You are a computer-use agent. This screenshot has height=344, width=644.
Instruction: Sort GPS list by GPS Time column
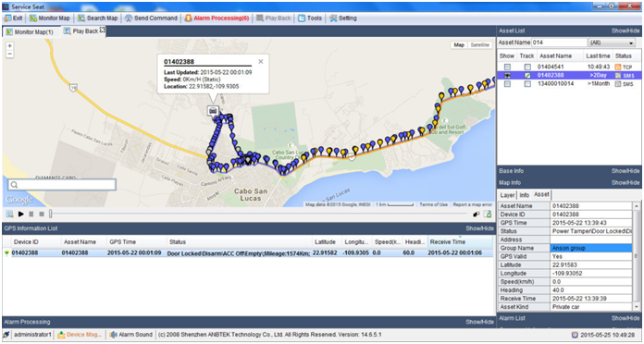coord(136,242)
